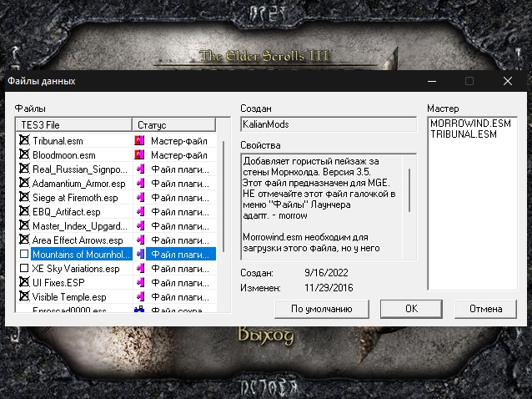532x399 pixels.
Task: Click the modified date 11/29/2016
Action: (329, 288)
